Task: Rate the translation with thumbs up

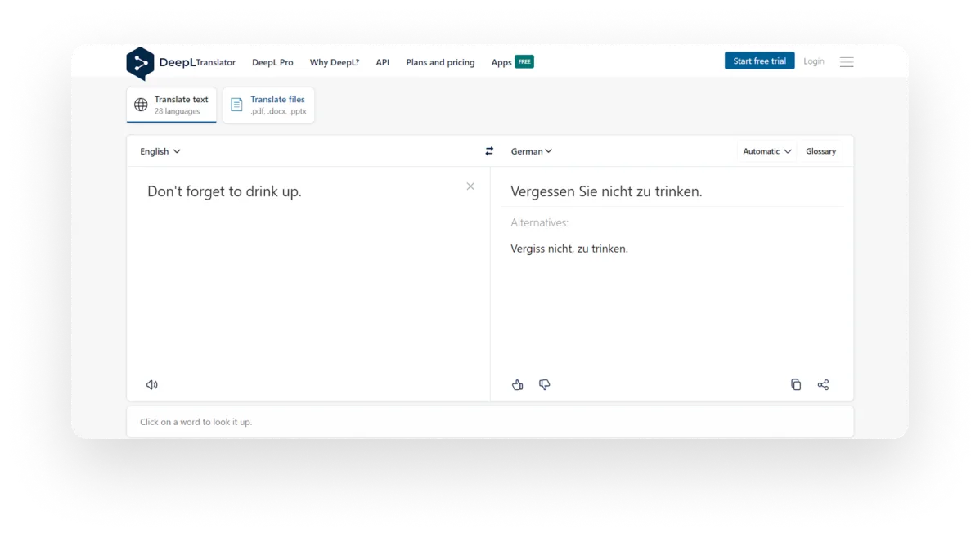Action: point(517,384)
